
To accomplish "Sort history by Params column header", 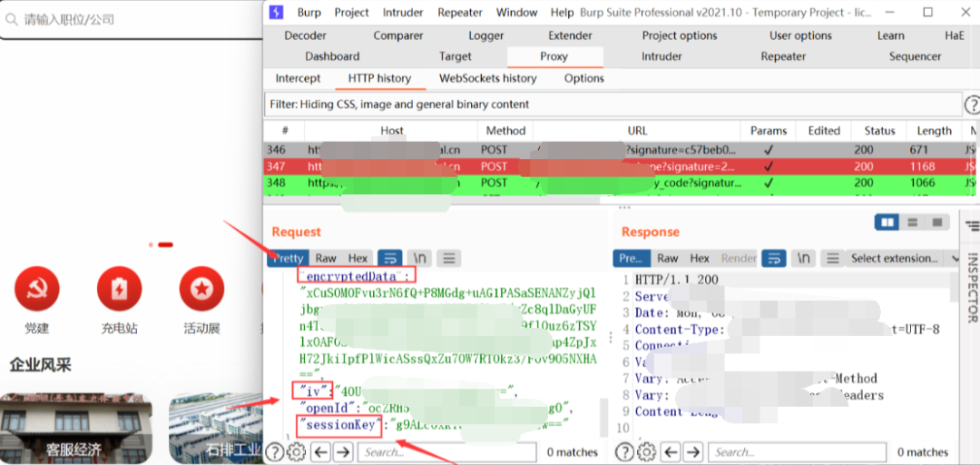I will 769,131.
